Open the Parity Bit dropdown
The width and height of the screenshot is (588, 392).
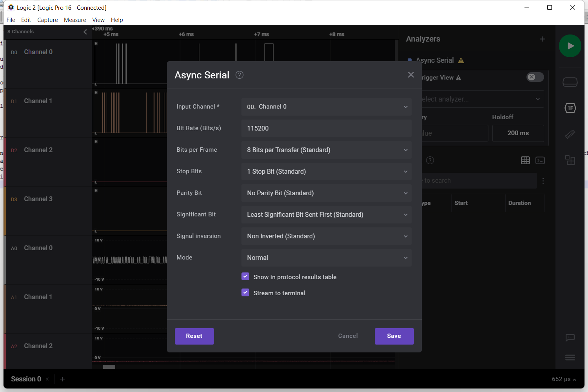click(326, 193)
